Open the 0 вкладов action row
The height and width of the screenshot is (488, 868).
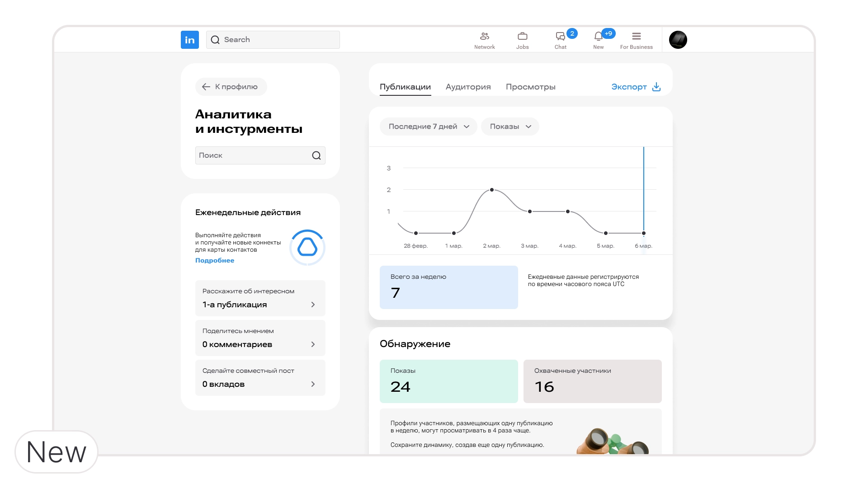click(260, 378)
